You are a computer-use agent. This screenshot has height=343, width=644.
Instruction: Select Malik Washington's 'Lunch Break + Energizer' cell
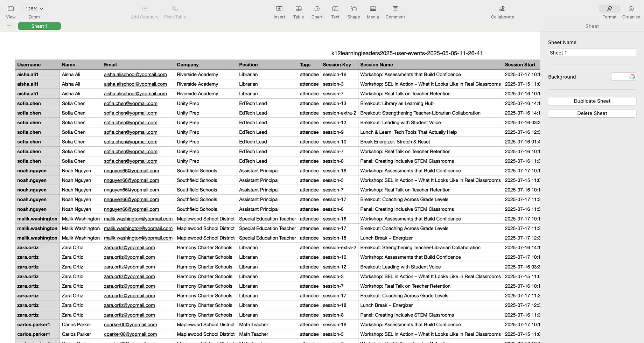click(430, 238)
